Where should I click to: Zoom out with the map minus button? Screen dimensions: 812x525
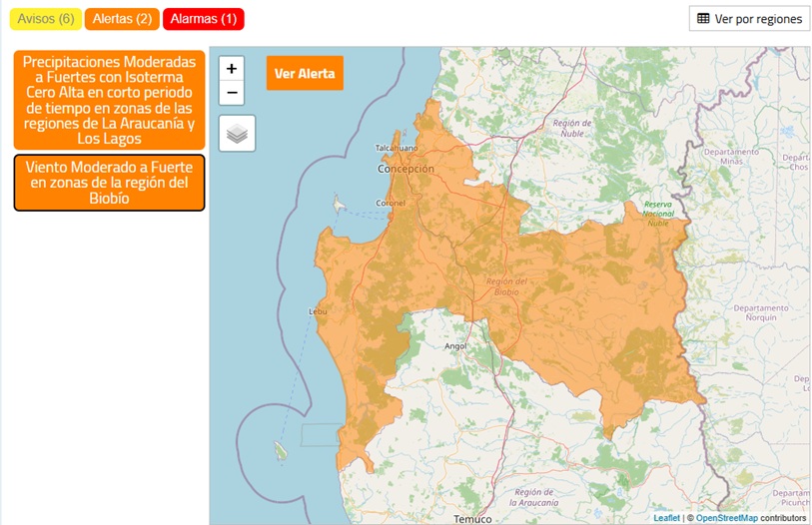232,93
